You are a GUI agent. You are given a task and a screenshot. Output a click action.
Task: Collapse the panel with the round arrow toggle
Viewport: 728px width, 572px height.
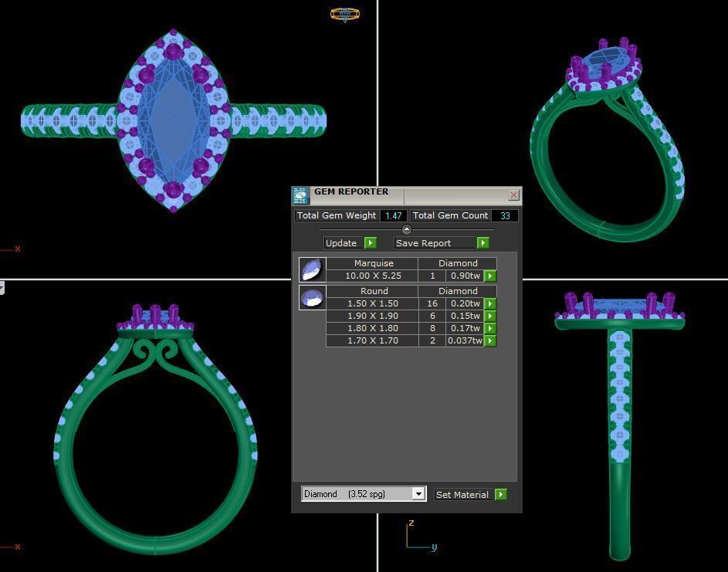click(x=407, y=229)
